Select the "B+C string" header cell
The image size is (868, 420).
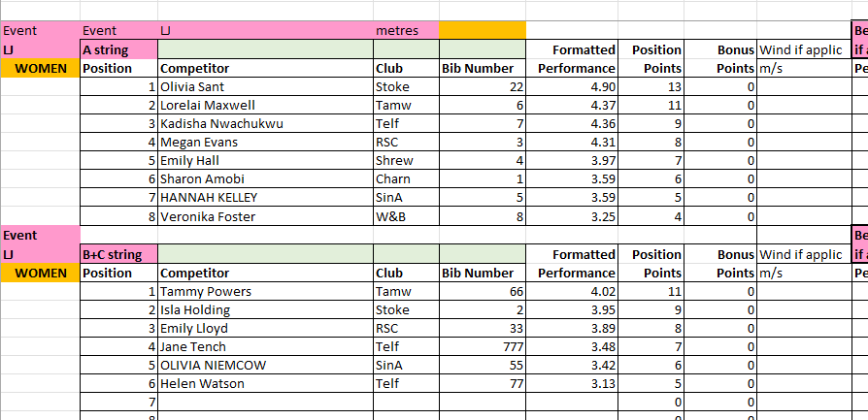pyautogui.click(x=118, y=254)
